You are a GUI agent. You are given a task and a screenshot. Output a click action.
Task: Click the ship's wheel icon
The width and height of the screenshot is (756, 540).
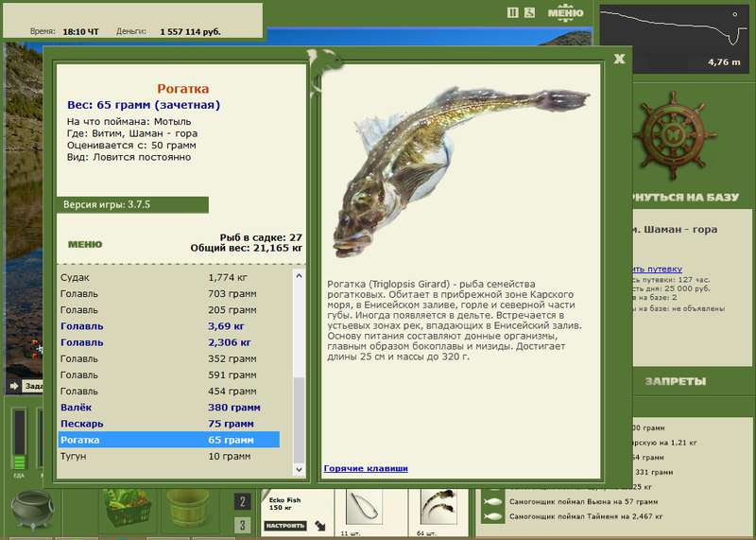click(x=675, y=133)
